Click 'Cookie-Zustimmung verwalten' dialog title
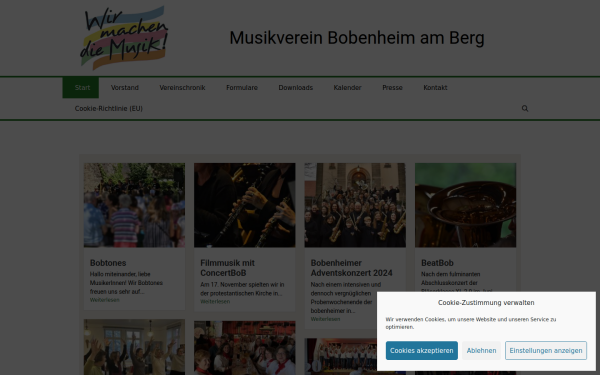The height and width of the screenshot is (375, 600). pos(486,303)
